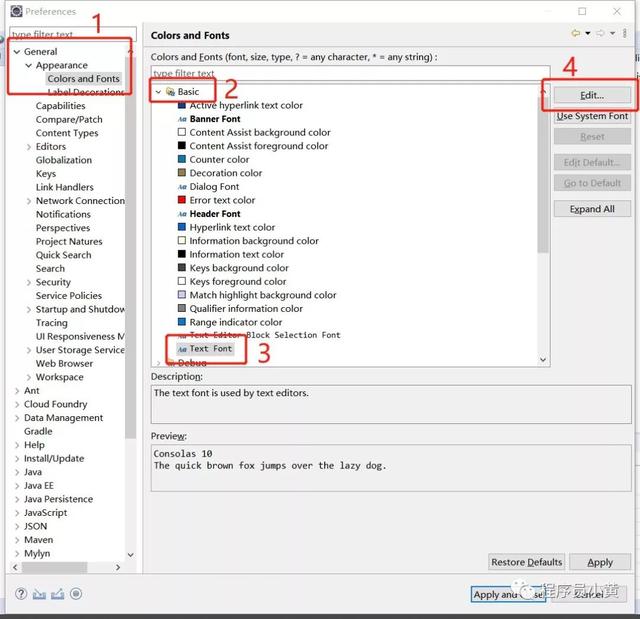Click the Preview text area
This screenshot has width=640, height=619.
[391, 468]
